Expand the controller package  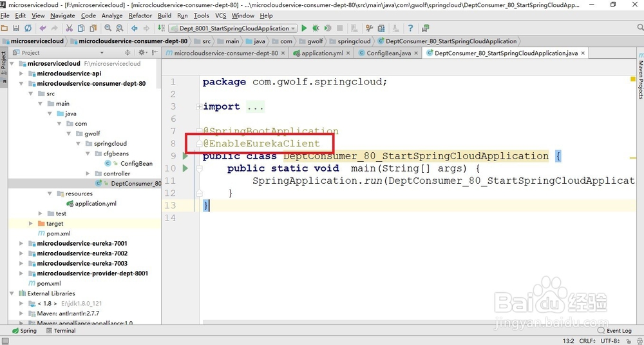[x=88, y=173]
